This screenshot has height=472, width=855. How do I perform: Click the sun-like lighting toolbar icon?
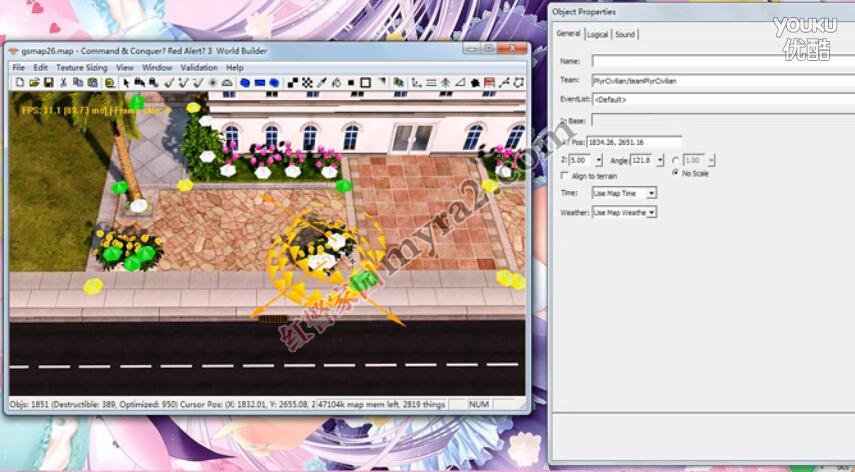coord(212,82)
